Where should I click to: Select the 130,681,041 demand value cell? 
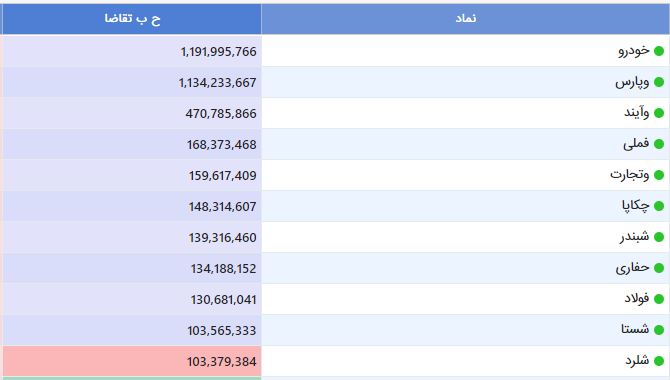coord(132,299)
